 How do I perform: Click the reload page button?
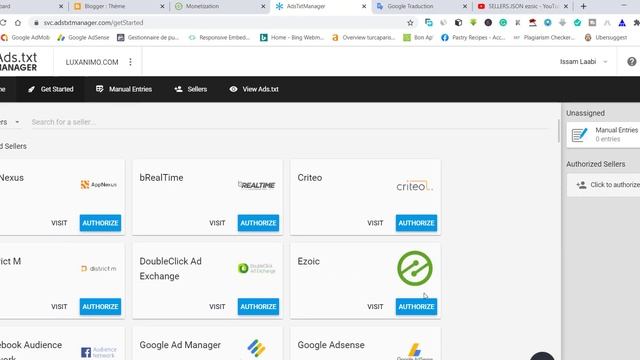(x=3, y=23)
